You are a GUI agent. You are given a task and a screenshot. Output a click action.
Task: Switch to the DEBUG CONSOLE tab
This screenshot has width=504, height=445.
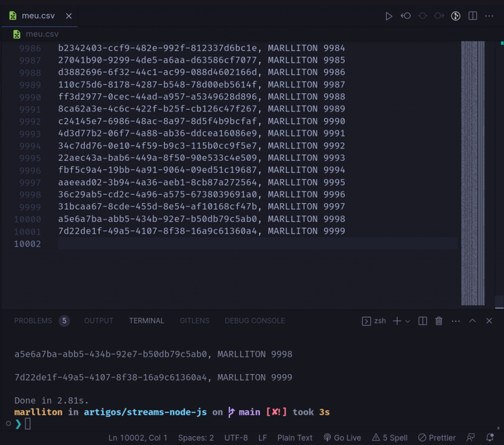[x=255, y=321]
